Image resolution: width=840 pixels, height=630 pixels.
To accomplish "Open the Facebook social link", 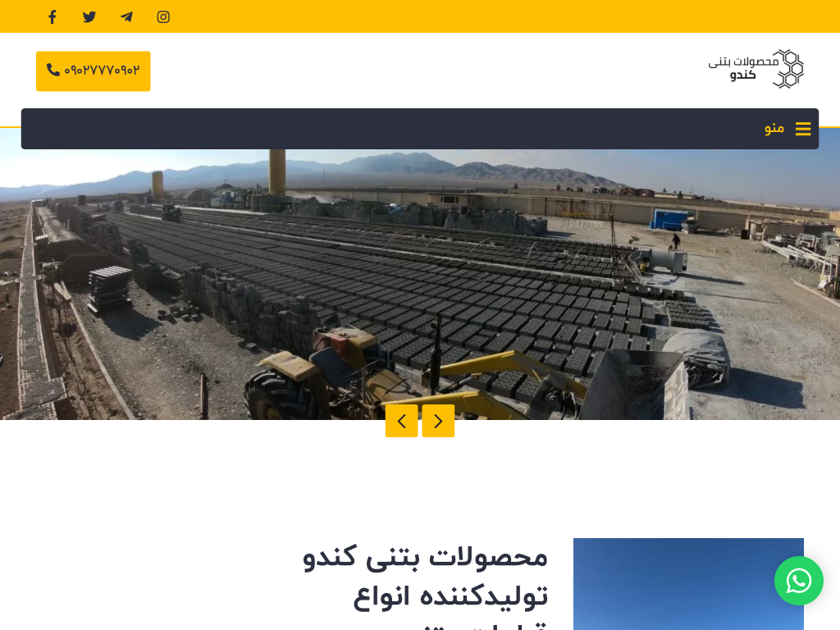I will 52,17.
